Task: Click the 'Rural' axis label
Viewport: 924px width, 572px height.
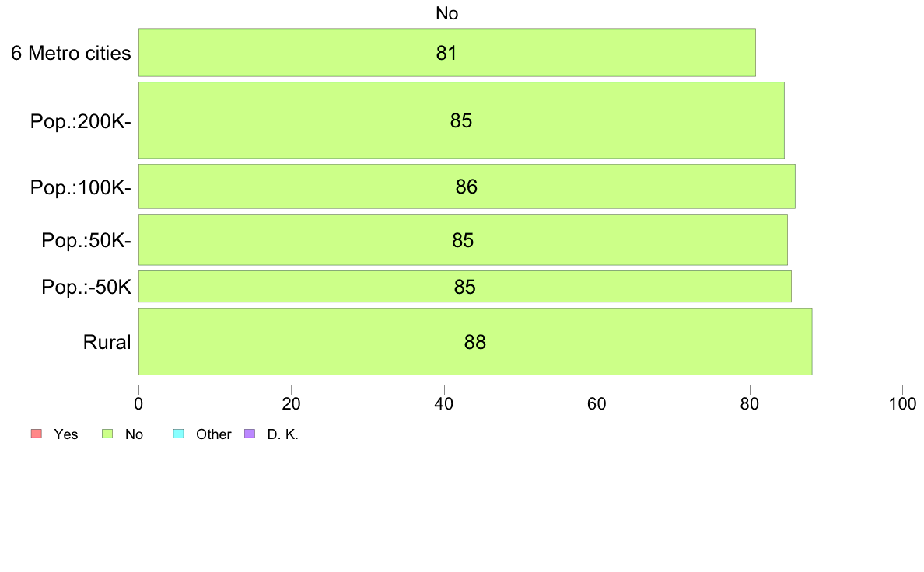Action: (107, 342)
